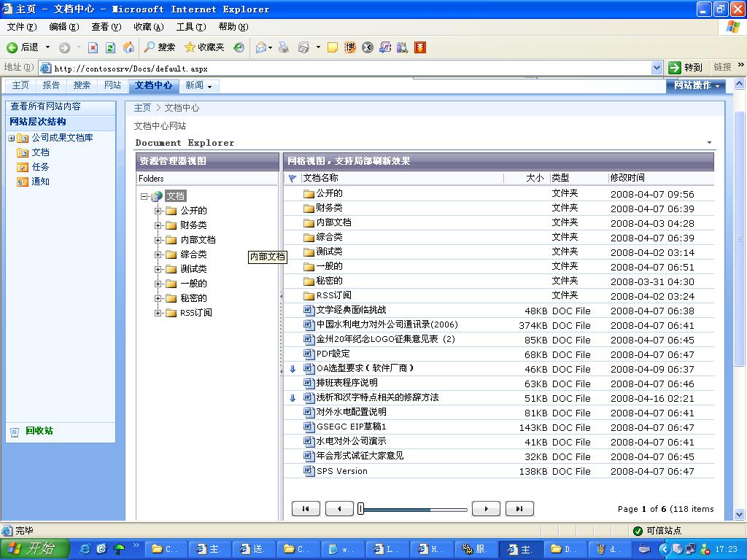Click the Word icon of SPS Version
The image size is (747, 560).
click(309, 471)
